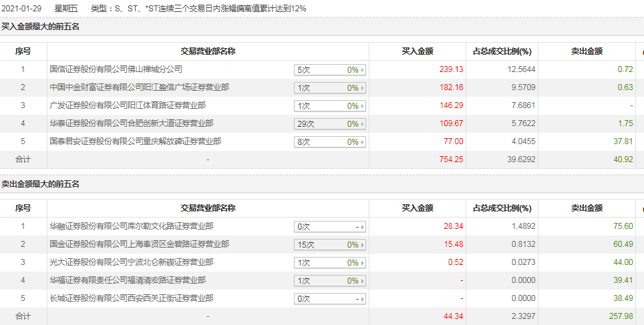Expand the 5次 0% dropdown for 国信证券
Image resolution: width=644 pixels, height=325 pixels.
pyautogui.click(x=330, y=70)
